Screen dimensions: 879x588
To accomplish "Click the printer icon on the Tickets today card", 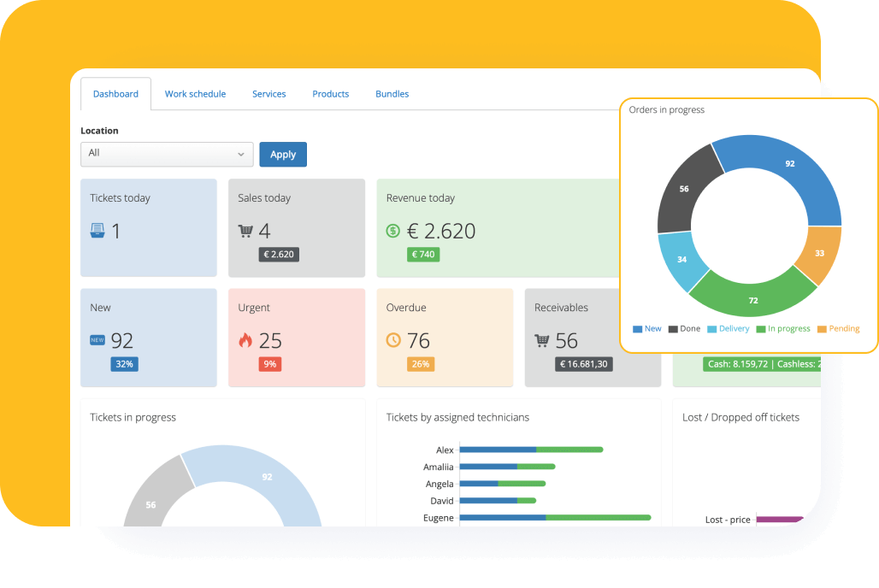I will [x=98, y=230].
